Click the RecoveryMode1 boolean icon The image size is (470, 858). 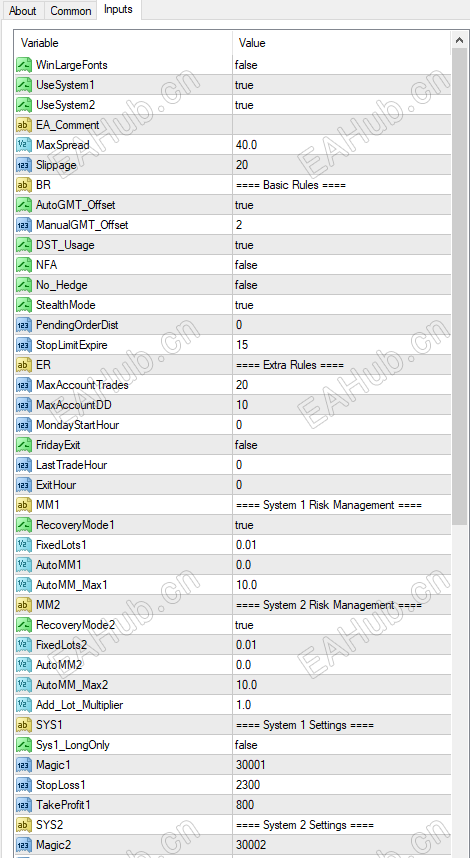24,525
